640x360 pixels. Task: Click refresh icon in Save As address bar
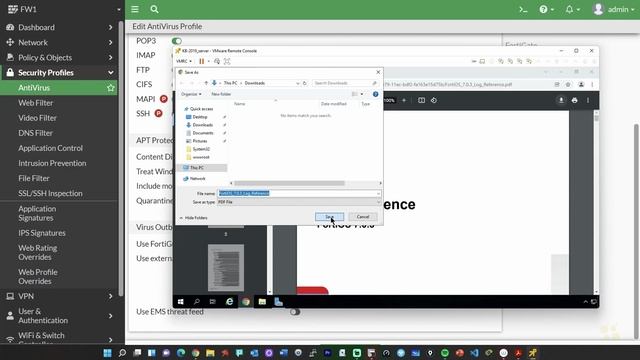(x=304, y=83)
